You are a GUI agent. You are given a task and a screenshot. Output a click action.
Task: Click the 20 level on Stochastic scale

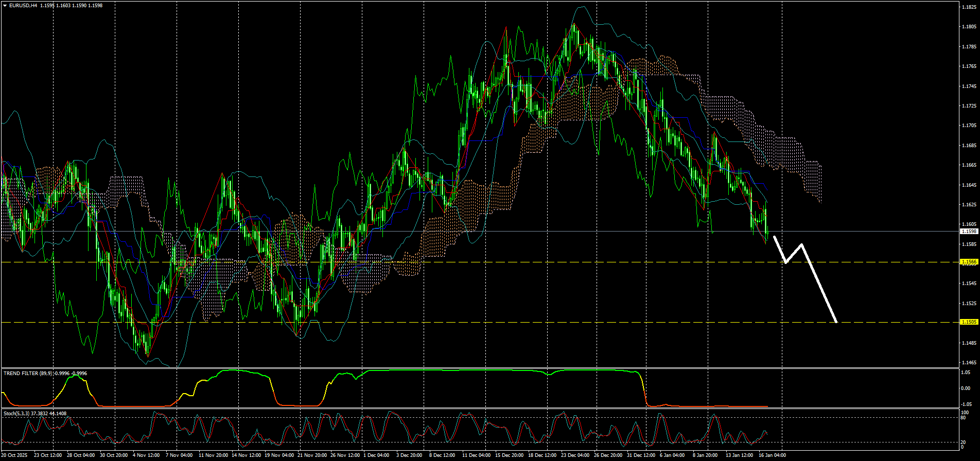964,442
